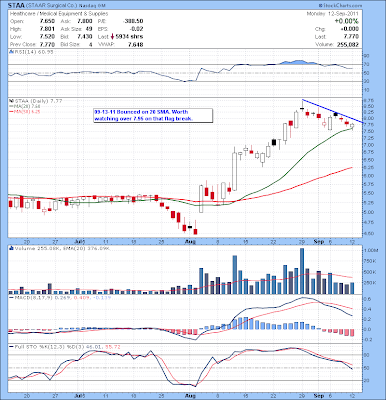Click the Sep label below price chart
This screenshot has height=400, width=386.
click(319, 241)
